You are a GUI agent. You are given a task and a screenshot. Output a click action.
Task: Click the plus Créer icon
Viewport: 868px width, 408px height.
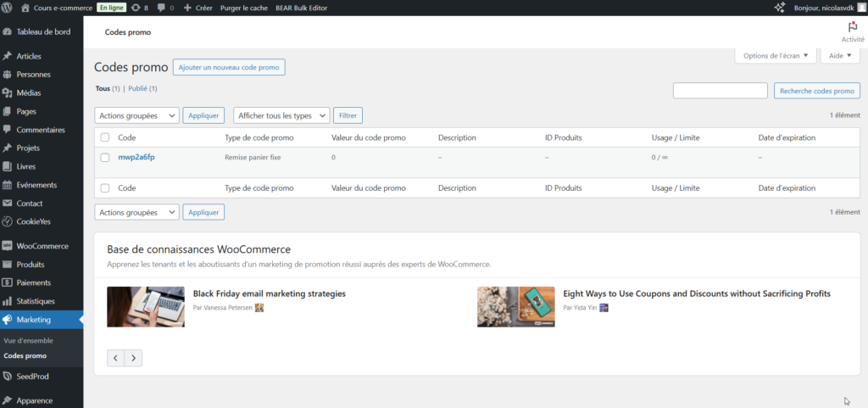pyautogui.click(x=187, y=8)
